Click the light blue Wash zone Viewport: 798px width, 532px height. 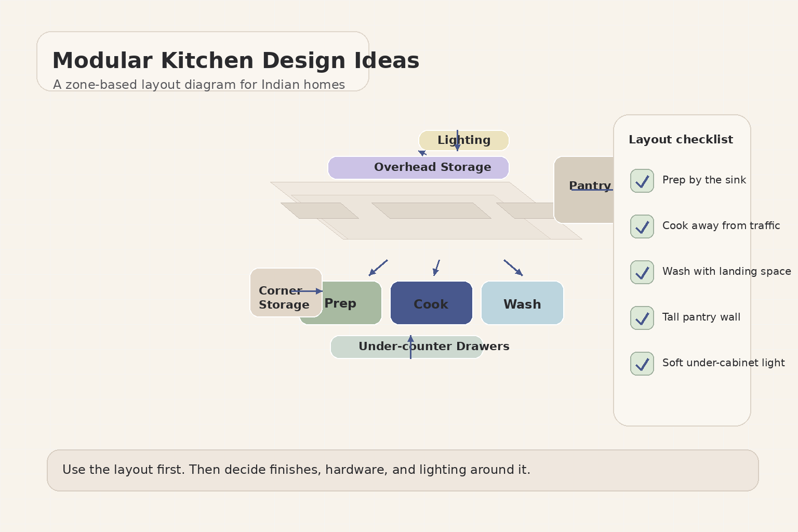(522, 303)
